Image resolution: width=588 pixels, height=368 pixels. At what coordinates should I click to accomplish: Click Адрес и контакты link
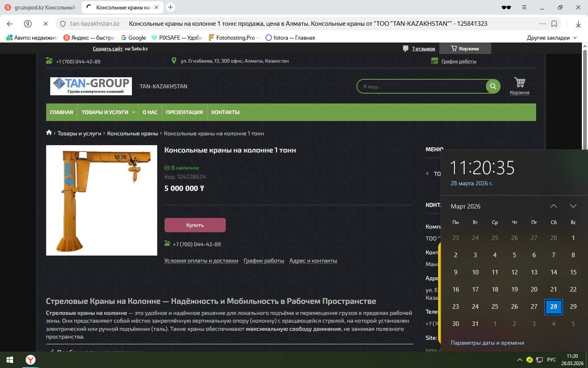pyautogui.click(x=313, y=261)
